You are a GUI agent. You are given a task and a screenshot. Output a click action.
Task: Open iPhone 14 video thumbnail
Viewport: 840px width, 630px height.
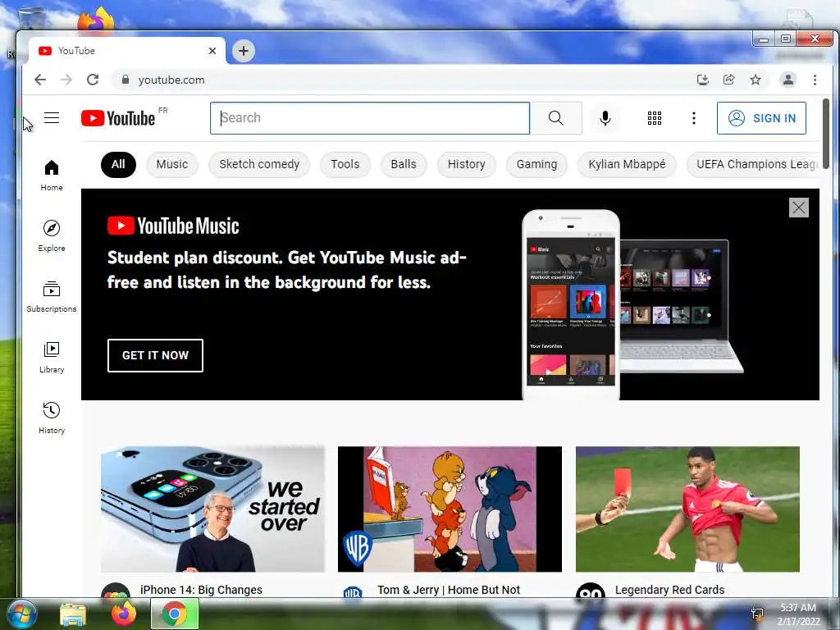(212, 509)
